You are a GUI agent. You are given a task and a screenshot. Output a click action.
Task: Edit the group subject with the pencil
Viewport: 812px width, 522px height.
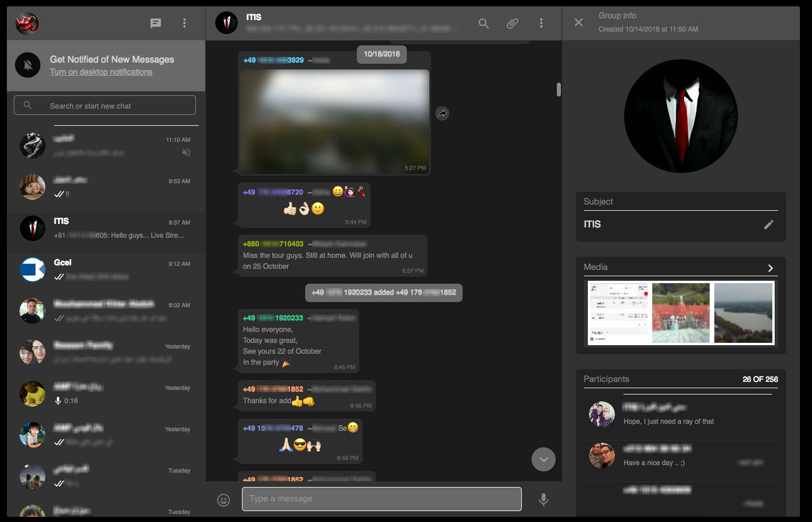coord(769,225)
